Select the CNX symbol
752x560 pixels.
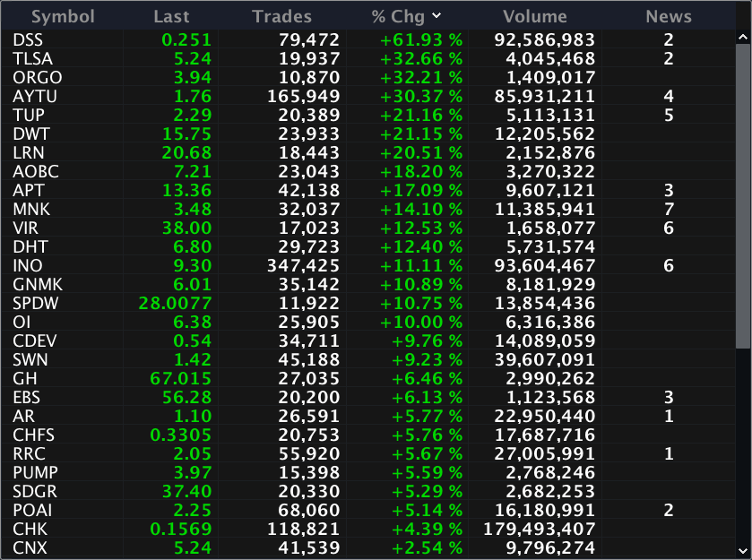coord(30,547)
